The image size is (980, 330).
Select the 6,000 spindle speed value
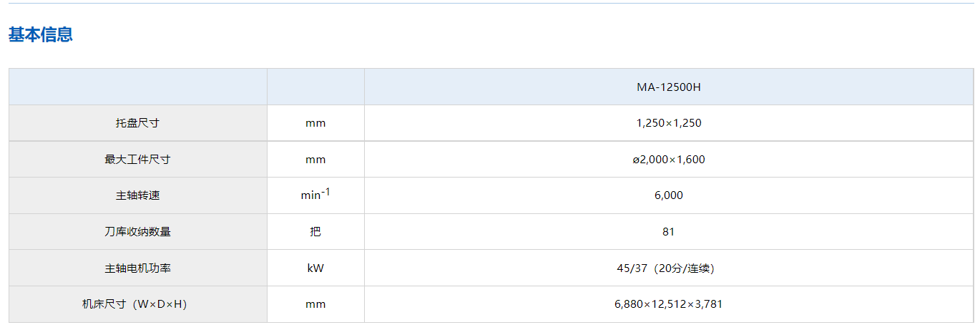click(669, 195)
